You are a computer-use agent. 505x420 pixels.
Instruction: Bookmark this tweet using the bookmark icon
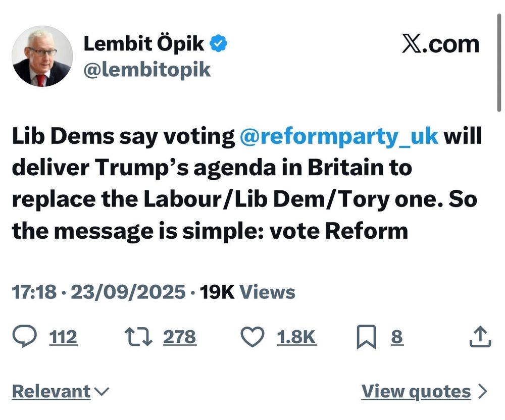pos(366,337)
